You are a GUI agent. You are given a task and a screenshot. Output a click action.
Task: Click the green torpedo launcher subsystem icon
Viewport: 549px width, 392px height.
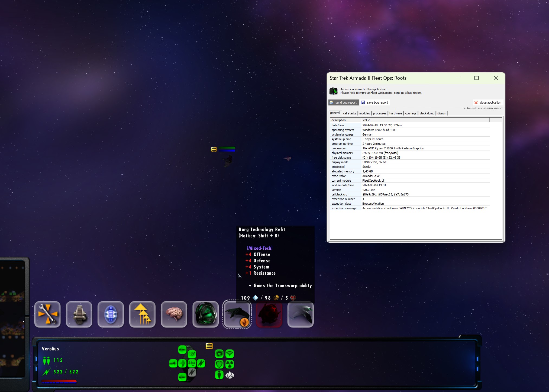[173, 363]
